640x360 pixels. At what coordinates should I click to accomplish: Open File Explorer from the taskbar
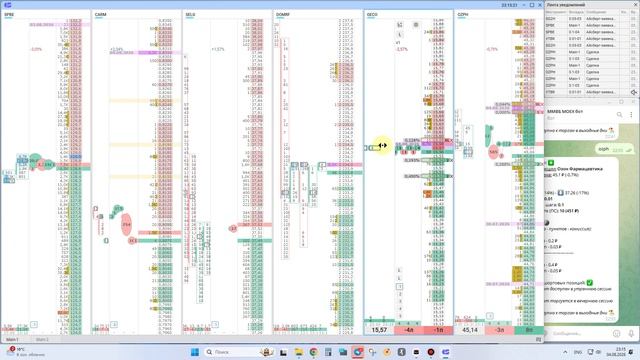[298, 352]
